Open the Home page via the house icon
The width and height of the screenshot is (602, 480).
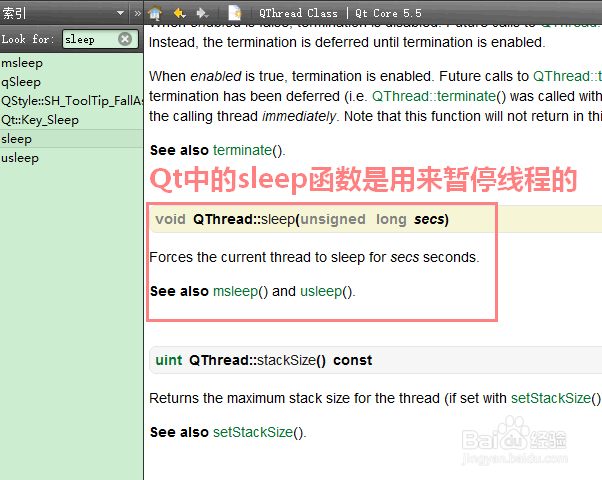(x=155, y=13)
